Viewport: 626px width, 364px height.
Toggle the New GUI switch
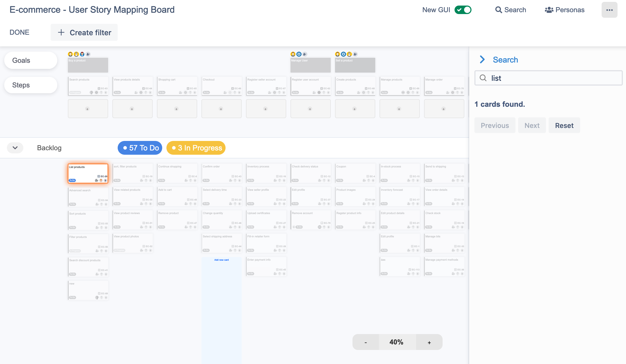[x=463, y=10]
